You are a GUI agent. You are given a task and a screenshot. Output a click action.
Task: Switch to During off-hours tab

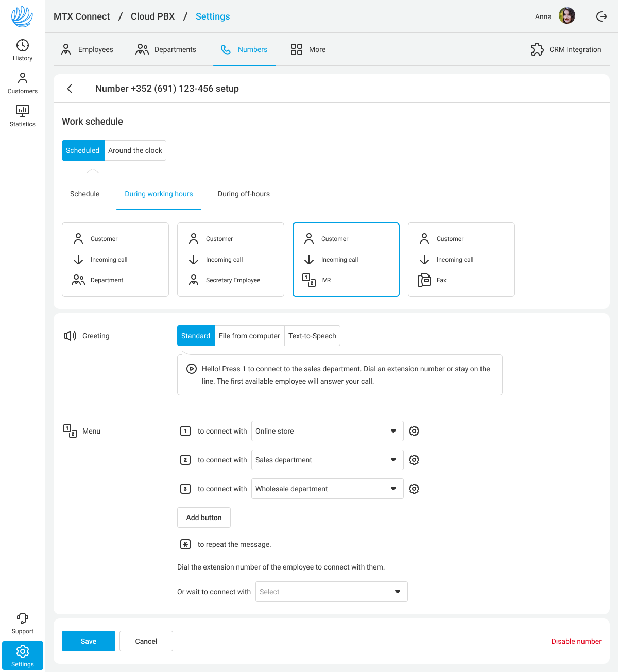coord(244,194)
